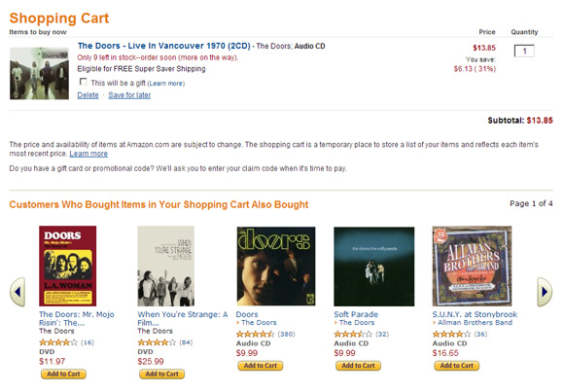Open 'Learn more' about price changes
The width and height of the screenshot is (564, 392).
coord(88,154)
